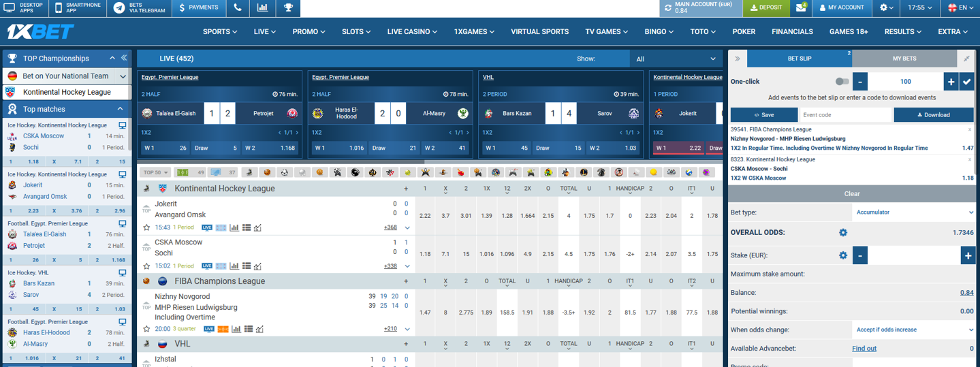Switch to the BET SLIP tab

[800, 59]
